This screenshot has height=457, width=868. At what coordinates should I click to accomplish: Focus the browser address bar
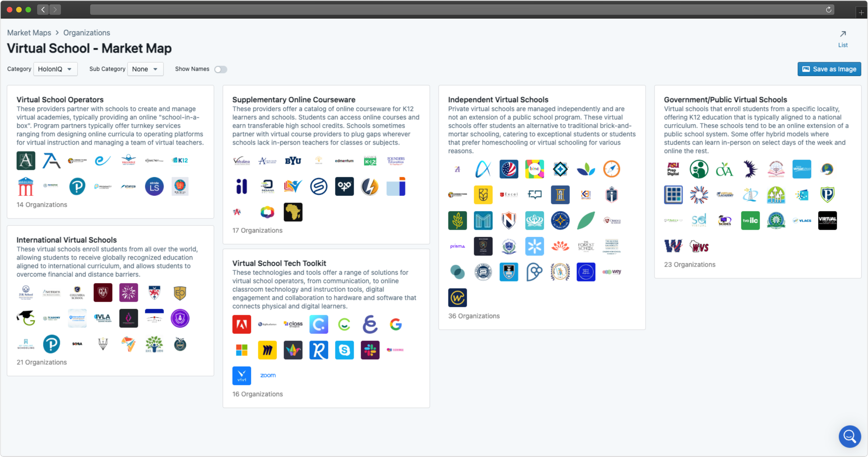[x=458, y=10]
